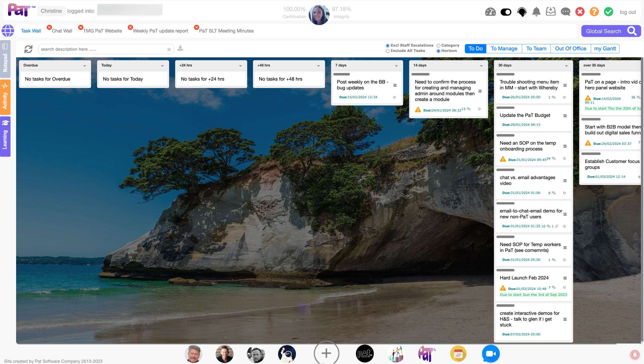Click the inbox download tray icon
Image resolution: width=644 pixels, height=364 pixels.
[x=551, y=12]
